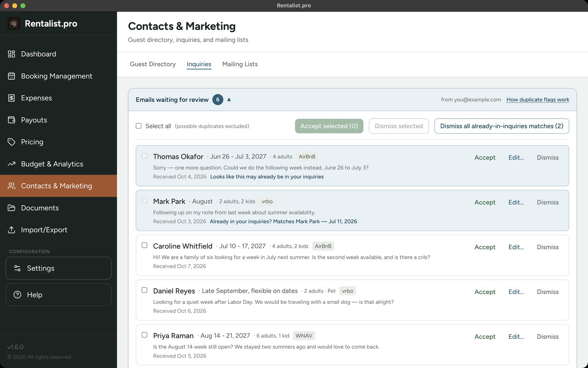This screenshot has width=588, height=368.
Task: Accept the Caroline Whitfield inquiry
Action: coord(485,247)
